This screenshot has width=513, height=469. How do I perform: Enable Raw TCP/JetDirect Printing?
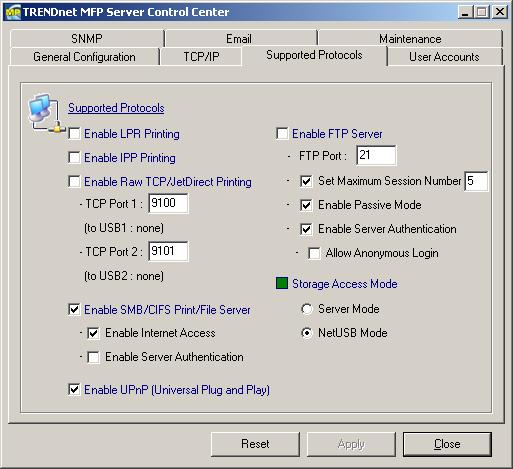[x=74, y=182]
